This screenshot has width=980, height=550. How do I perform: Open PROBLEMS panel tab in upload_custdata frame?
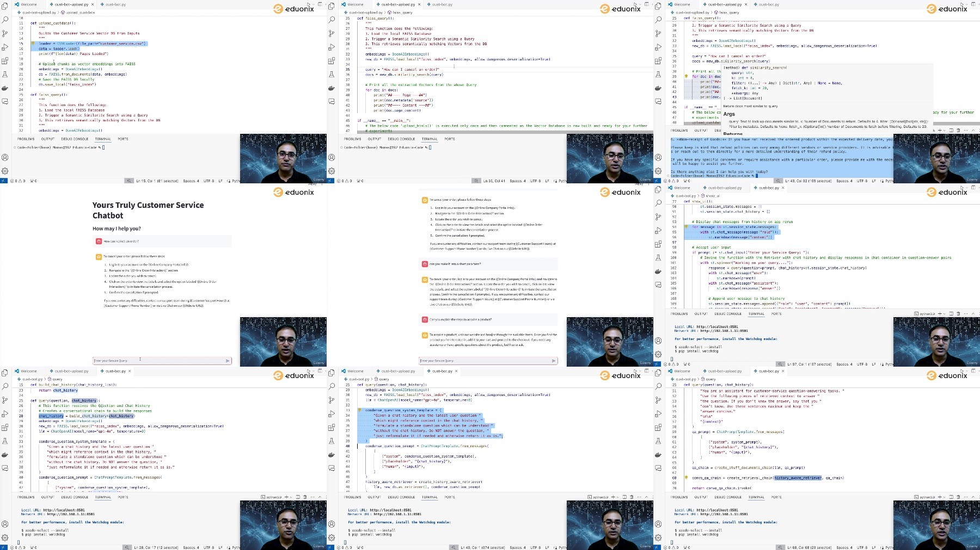(x=26, y=139)
